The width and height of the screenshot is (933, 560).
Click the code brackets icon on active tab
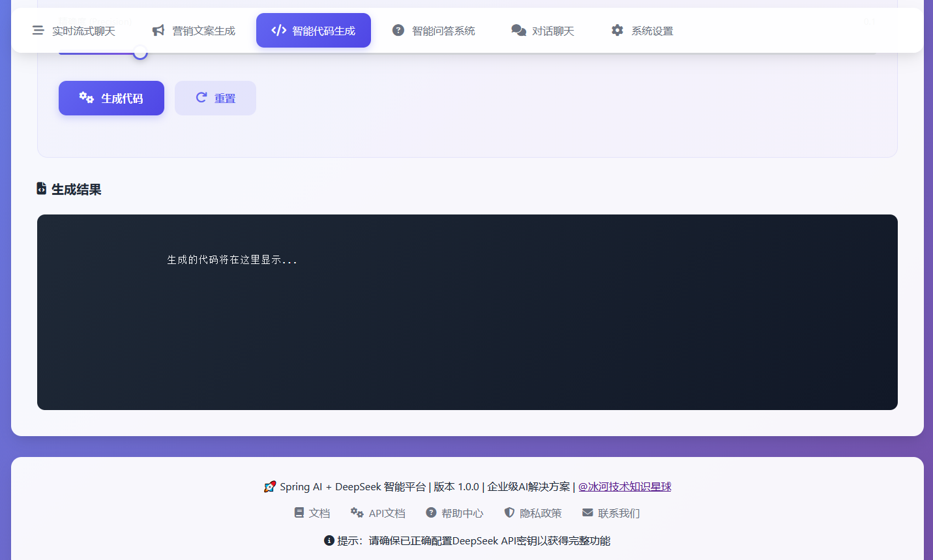(278, 31)
